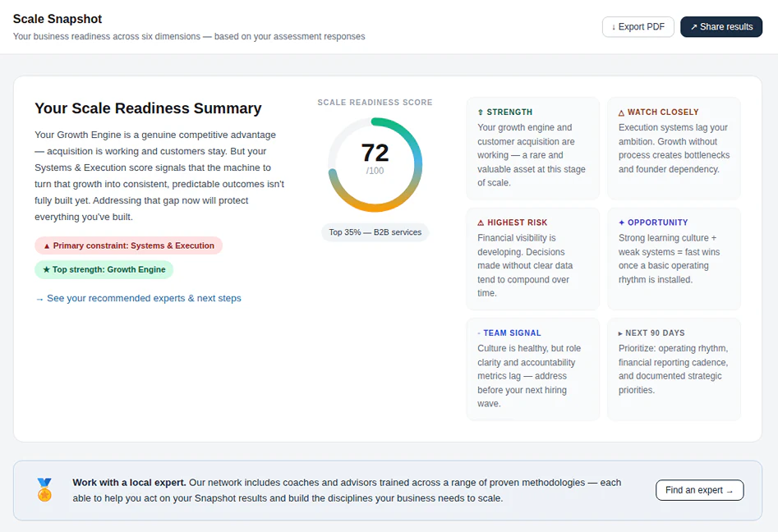Click the Export PDF button
This screenshot has width=778, height=532.
(x=638, y=27)
